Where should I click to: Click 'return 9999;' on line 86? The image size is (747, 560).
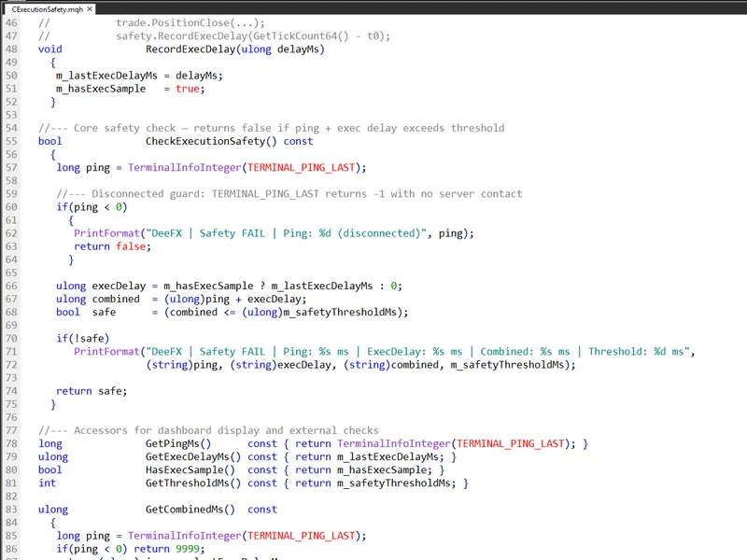click(x=169, y=549)
